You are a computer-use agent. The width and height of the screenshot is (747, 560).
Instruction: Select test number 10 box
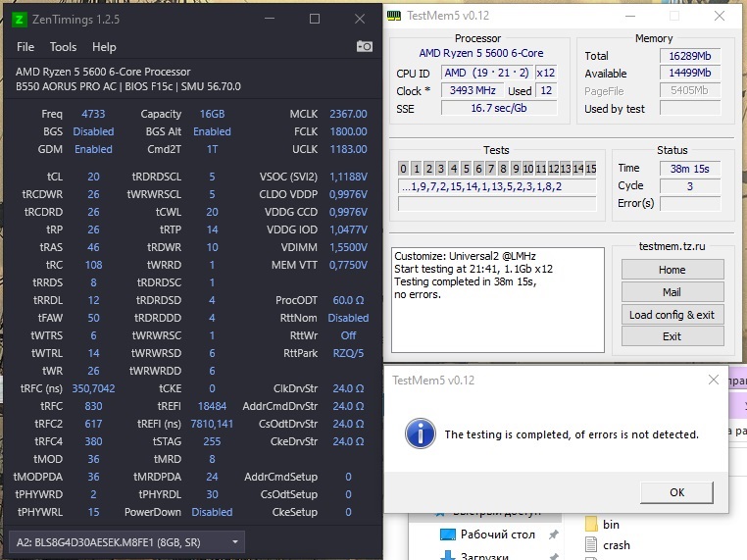pos(528,169)
